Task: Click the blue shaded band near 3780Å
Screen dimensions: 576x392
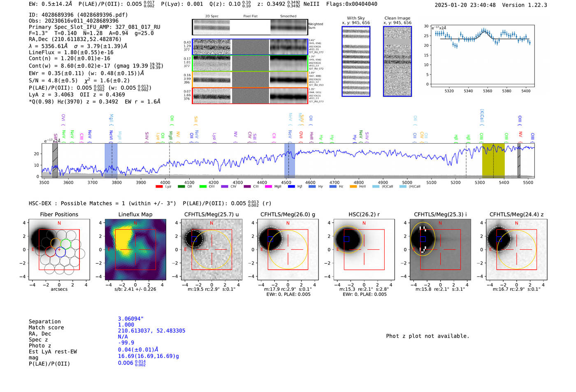Action: point(111,161)
